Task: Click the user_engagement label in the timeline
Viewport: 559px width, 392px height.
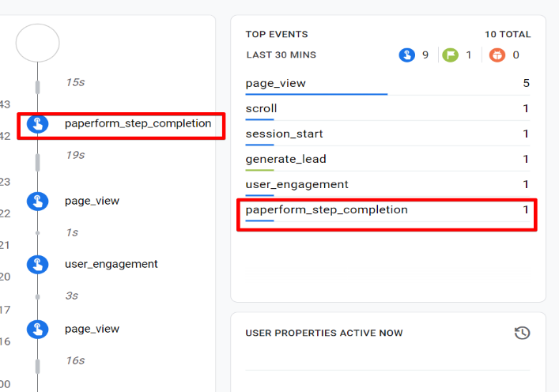Action: coord(111,264)
